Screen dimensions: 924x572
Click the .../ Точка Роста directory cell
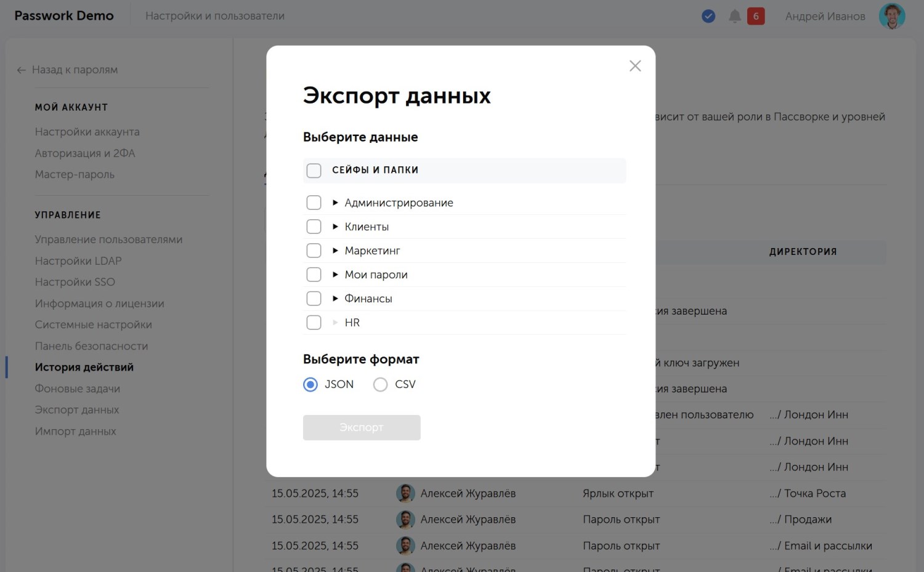tap(808, 493)
